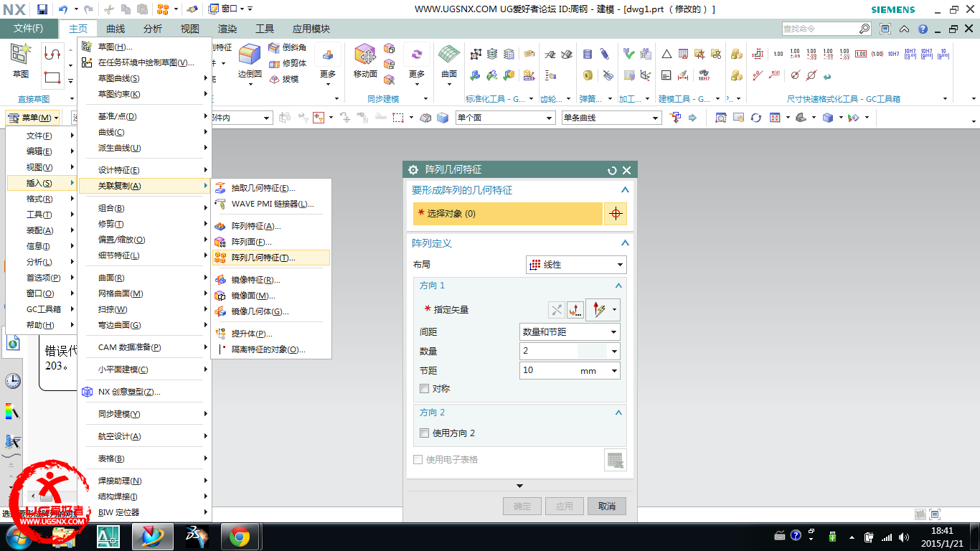Select the Draft (拔模) tool
This screenshot has width=980, height=551.
283,79
